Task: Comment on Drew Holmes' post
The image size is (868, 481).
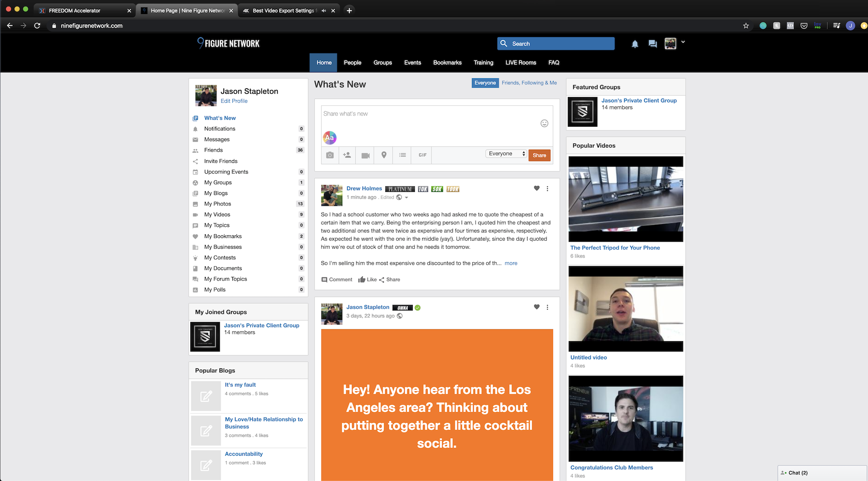Action: click(x=337, y=280)
